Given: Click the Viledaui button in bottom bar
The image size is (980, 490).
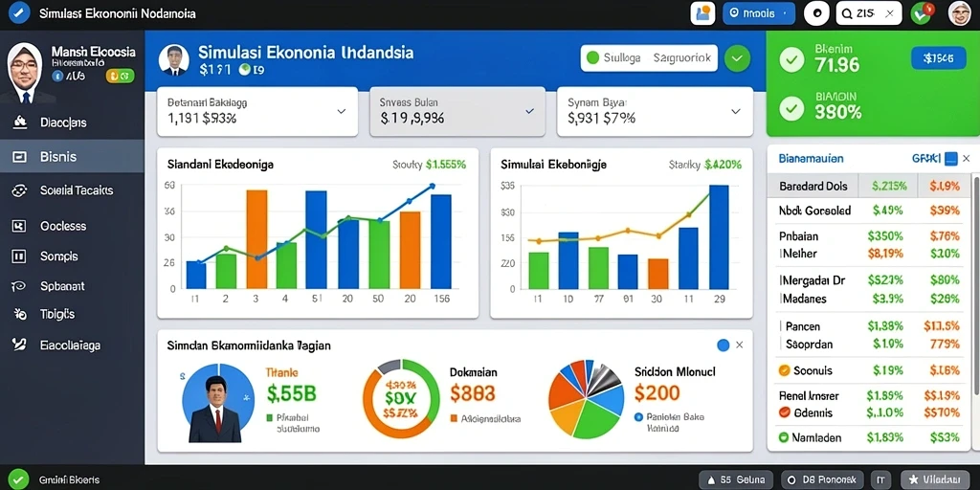Looking at the screenshot, I should [x=936, y=479].
